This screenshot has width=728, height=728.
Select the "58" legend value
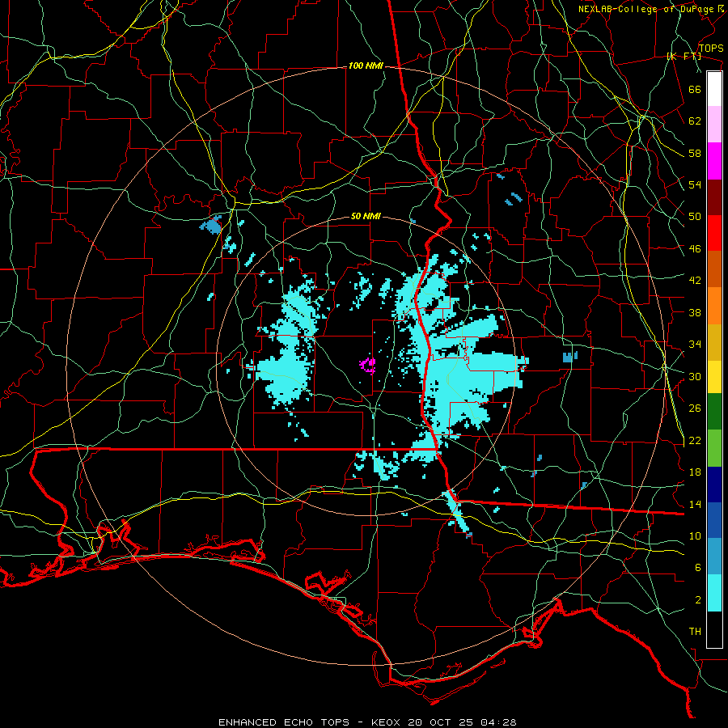coord(695,153)
